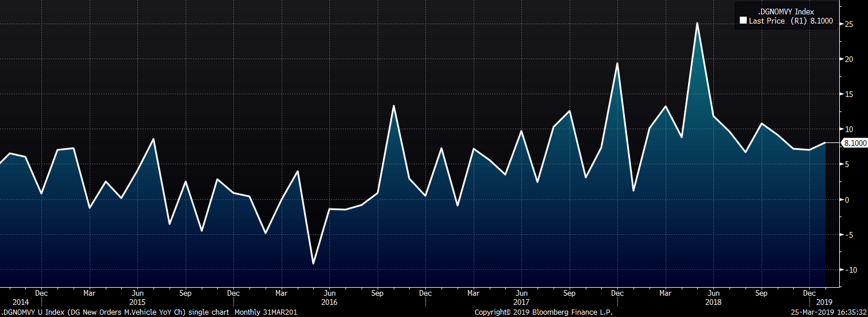Viewport: 868px width, 317px height.
Task: Click the Bloomberg Finance L.P. copyright text
Action: [543, 312]
